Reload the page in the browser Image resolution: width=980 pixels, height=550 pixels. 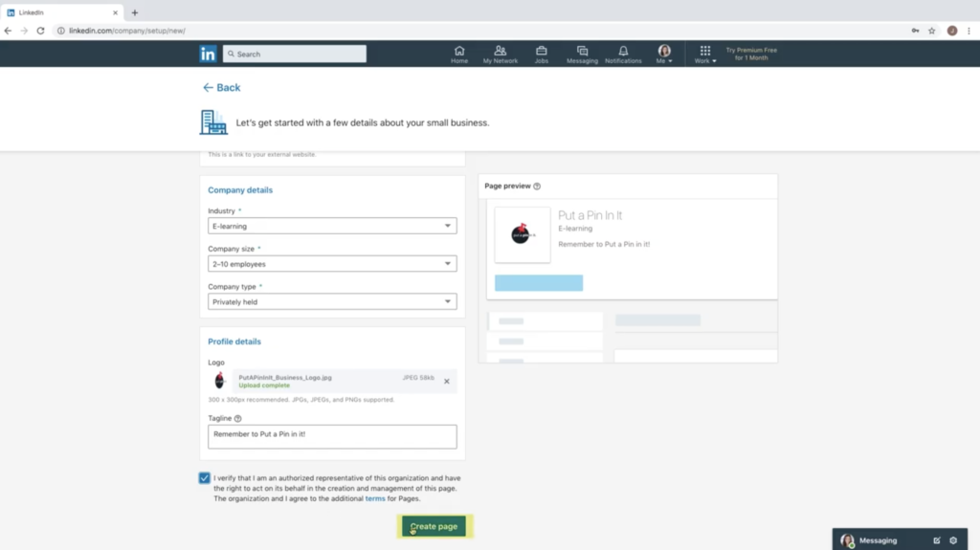pyautogui.click(x=40, y=31)
